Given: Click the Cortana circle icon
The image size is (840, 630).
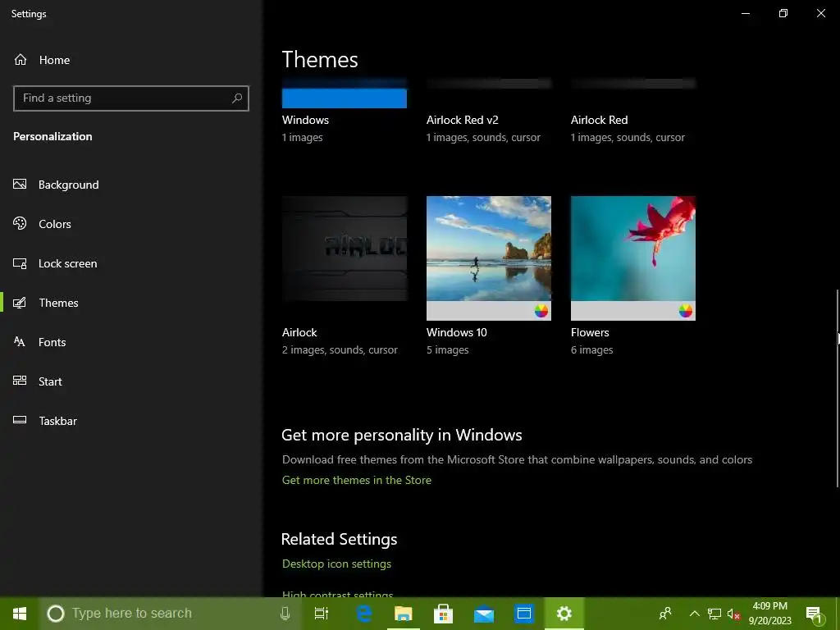Looking at the screenshot, I should coord(55,614).
